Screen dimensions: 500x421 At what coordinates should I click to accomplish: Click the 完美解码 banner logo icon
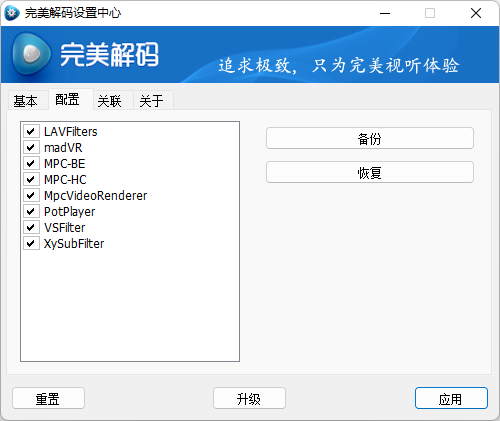(x=31, y=54)
